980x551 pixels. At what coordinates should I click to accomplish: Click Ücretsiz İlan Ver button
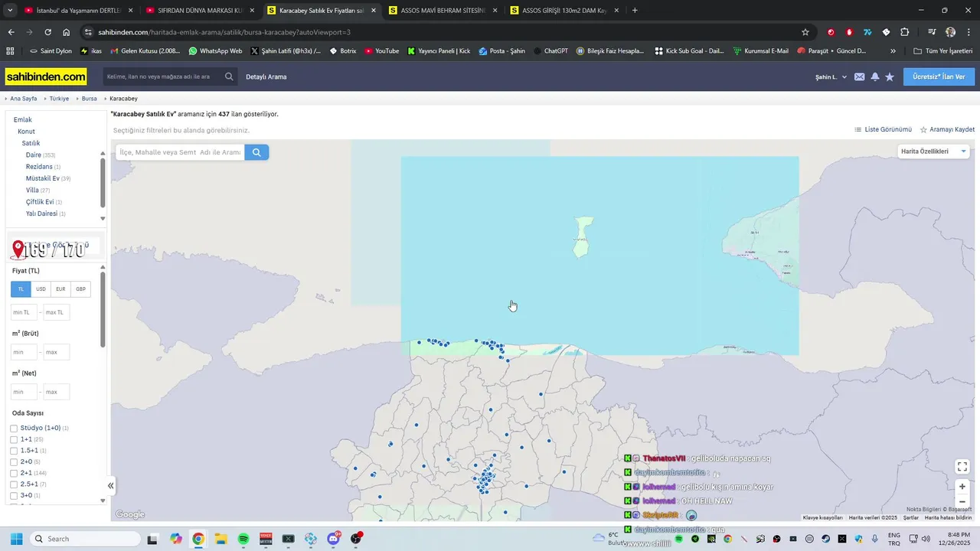pyautogui.click(x=939, y=77)
